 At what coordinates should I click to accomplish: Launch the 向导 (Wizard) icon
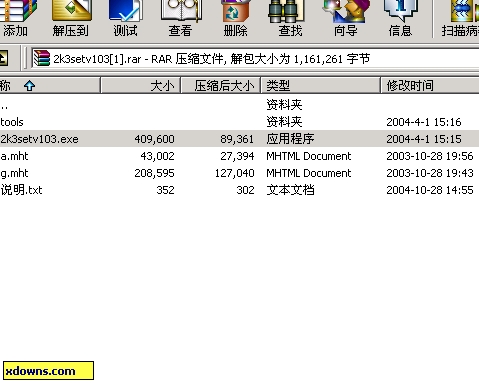click(346, 17)
